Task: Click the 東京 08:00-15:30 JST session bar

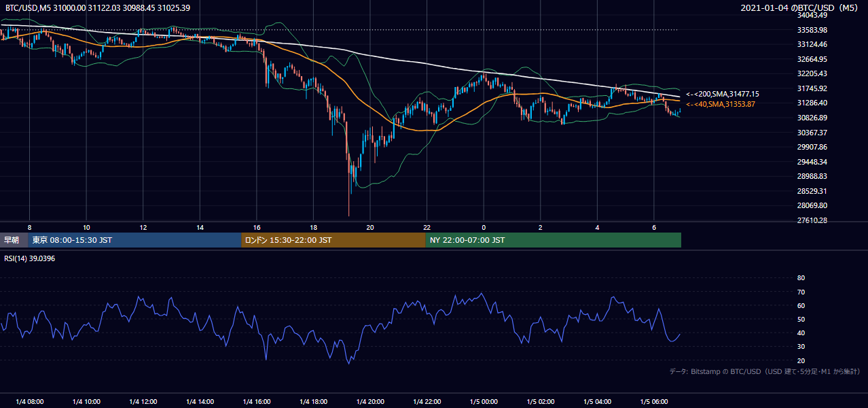Action: pyautogui.click(x=134, y=240)
